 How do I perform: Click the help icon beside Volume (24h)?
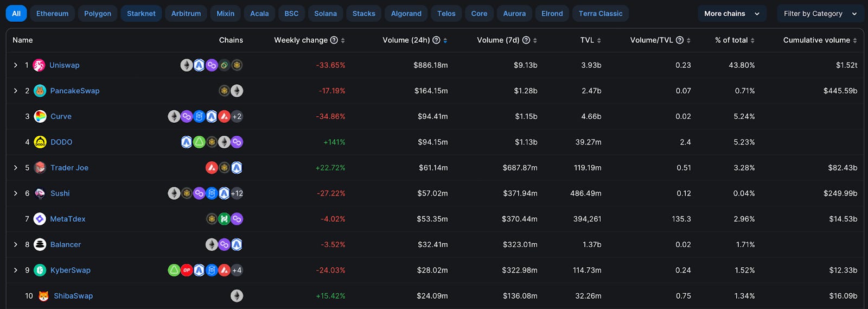(436, 40)
